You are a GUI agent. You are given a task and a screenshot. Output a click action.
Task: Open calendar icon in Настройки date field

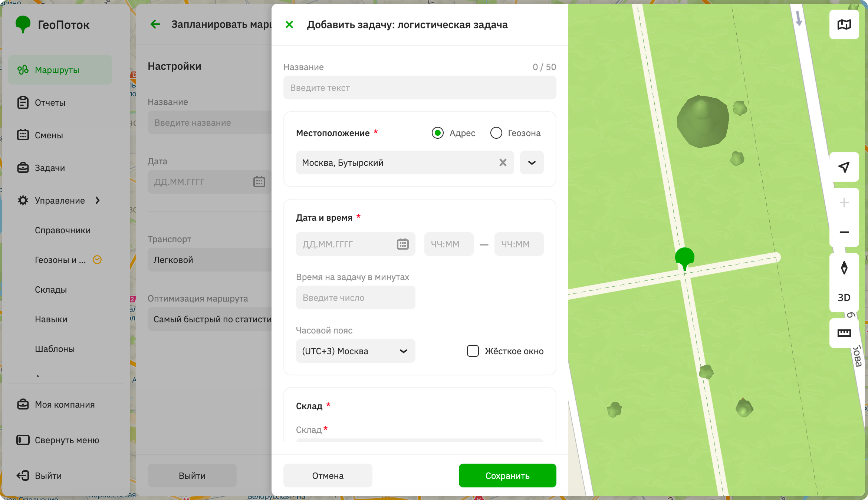[259, 182]
